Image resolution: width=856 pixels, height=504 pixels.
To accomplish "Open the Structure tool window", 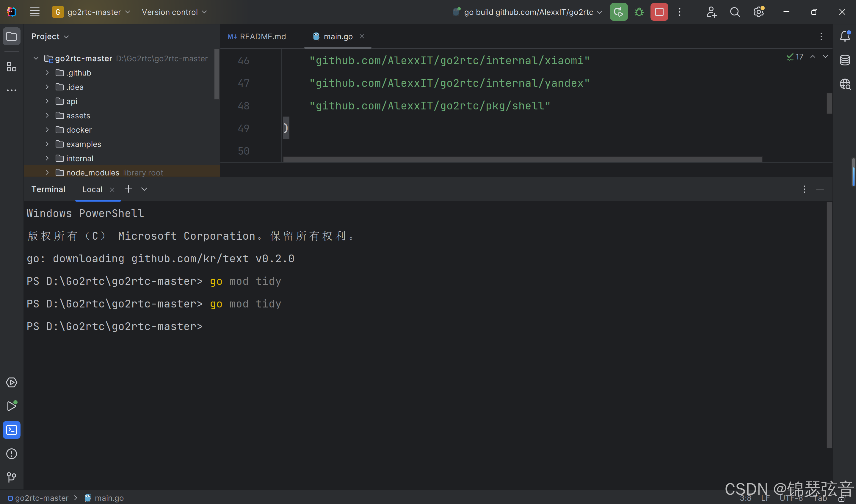I will pyautogui.click(x=12, y=67).
